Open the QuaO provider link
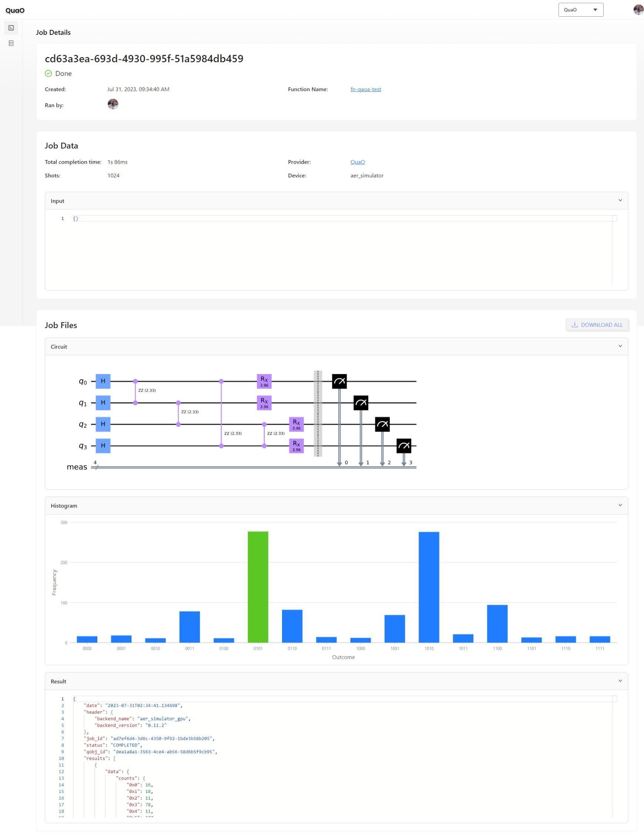 pyautogui.click(x=357, y=162)
